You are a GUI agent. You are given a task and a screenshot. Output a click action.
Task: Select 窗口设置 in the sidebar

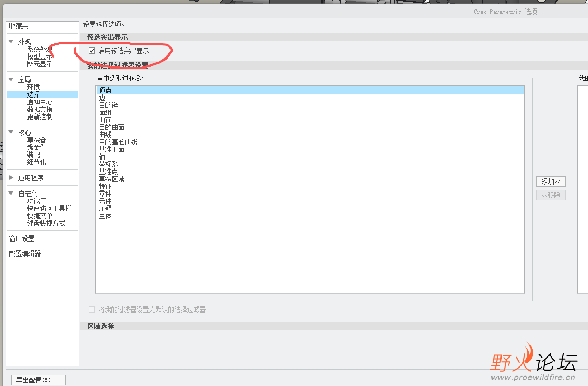pos(21,238)
